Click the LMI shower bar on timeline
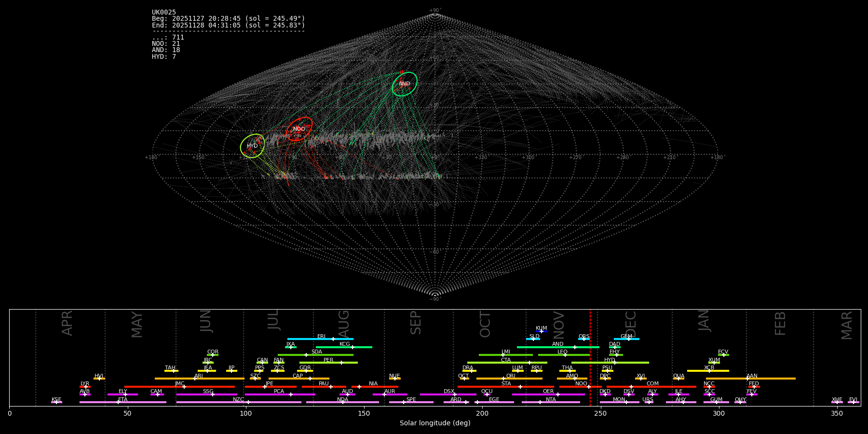868x434 pixels. [x=505, y=355]
